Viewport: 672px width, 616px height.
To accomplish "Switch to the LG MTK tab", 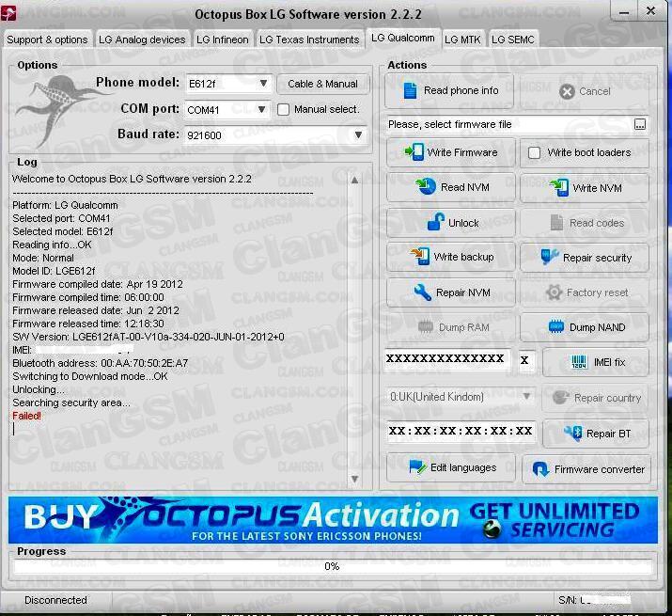I will (462, 39).
